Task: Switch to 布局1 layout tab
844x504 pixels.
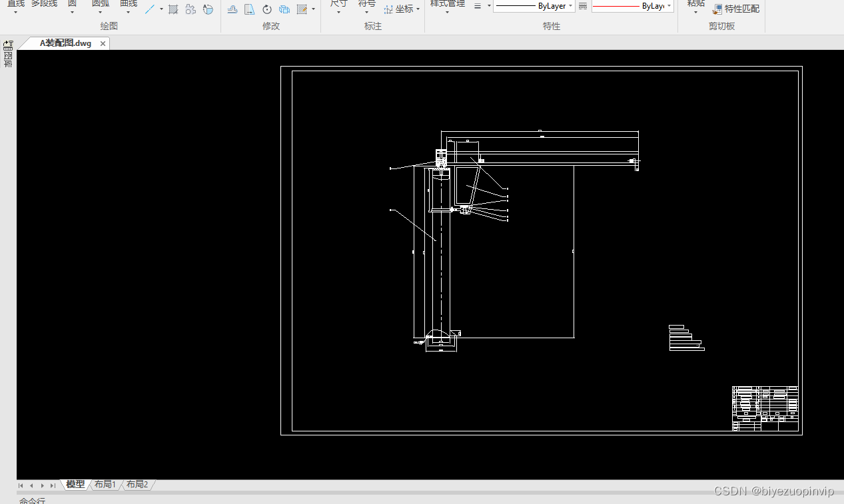Action: (x=105, y=485)
